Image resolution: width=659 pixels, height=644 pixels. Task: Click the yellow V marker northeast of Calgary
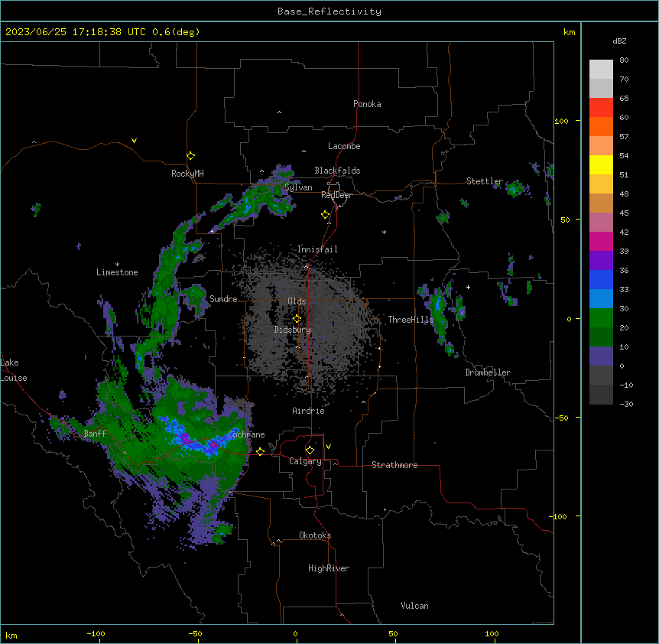pyautogui.click(x=328, y=447)
